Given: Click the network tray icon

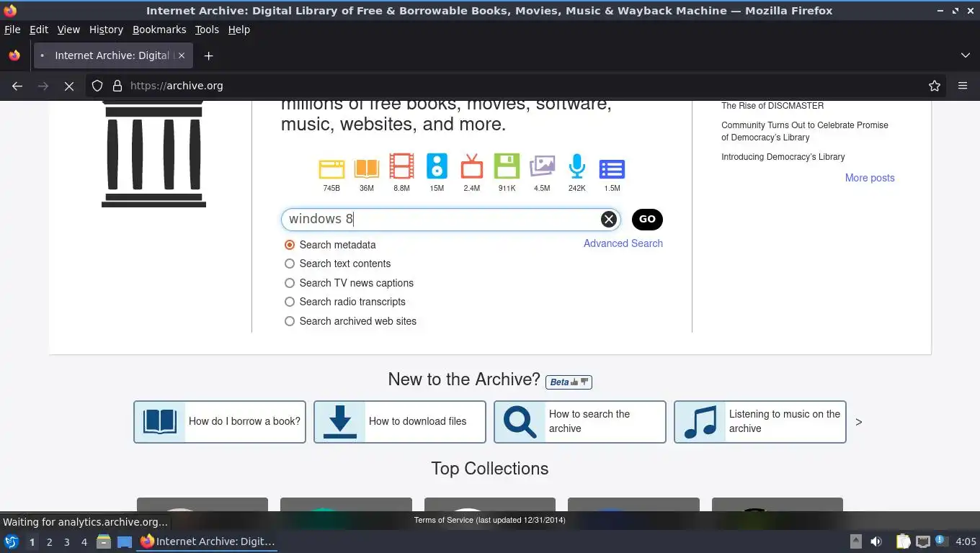Looking at the screenshot, I should [922, 541].
